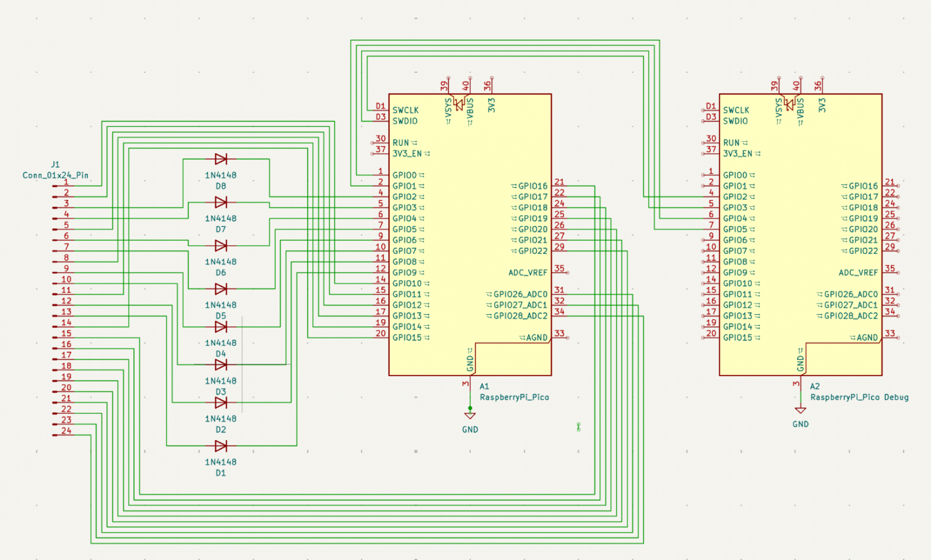931x560 pixels.
Task: Select the Conn_01x24_Pin value label
Action: coord(56,175)
